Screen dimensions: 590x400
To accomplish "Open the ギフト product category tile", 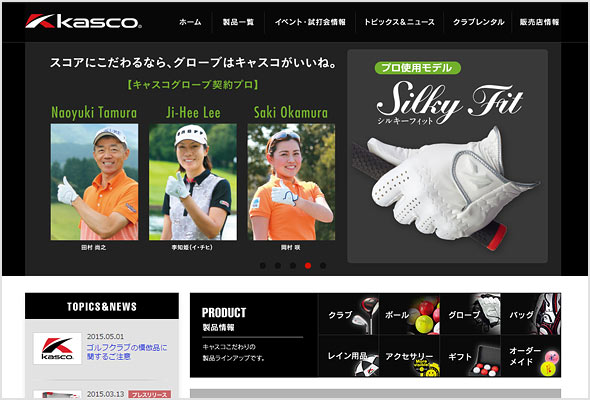I will click(x=470, y=356).
